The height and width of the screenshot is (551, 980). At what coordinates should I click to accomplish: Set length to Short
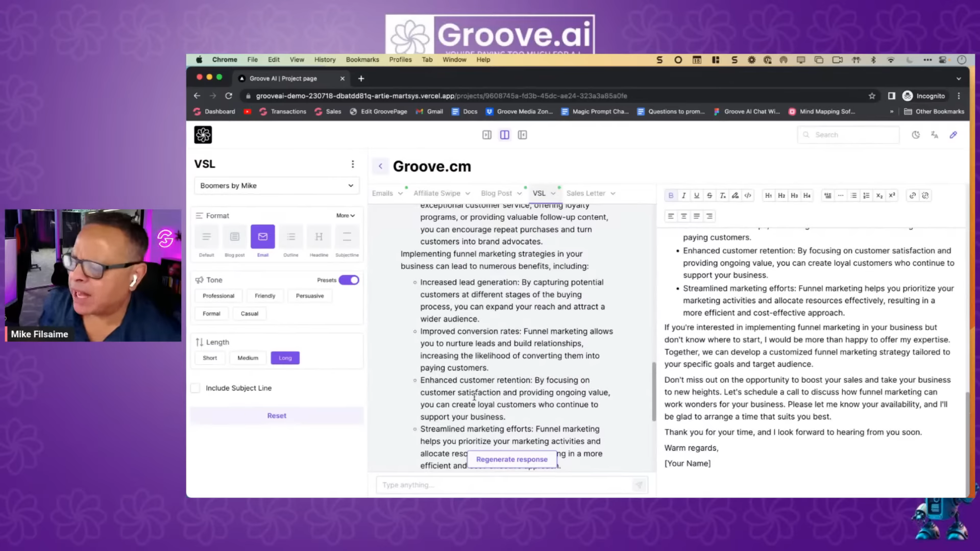(210, 358)
